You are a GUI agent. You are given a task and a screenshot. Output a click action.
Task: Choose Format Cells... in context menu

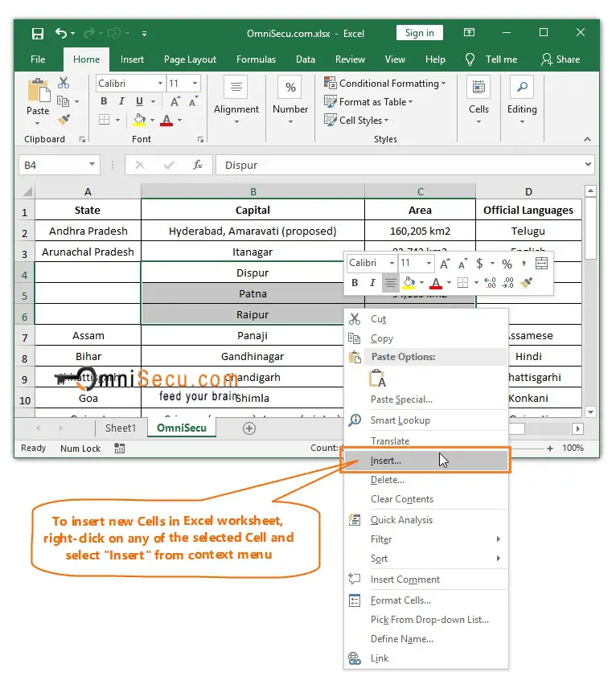(425, 600)
